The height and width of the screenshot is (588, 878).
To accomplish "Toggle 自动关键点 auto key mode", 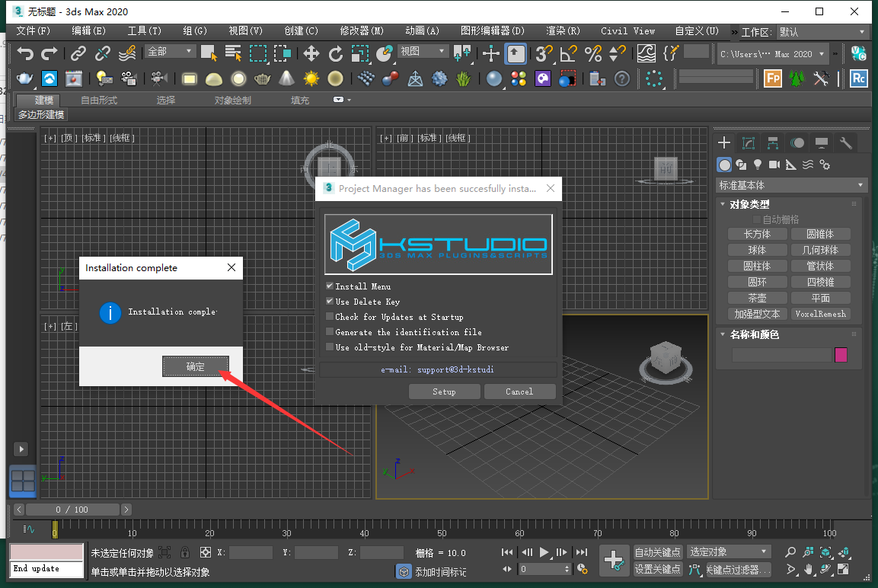I will (x=657, y=552).
